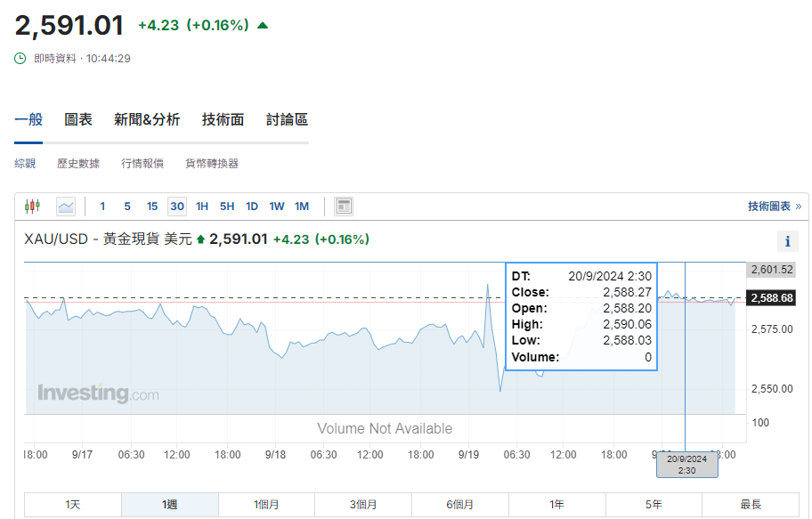The image size is (812, 519).
Task: Open the 歷史數據 sub-link
Action: pos(78,164)
